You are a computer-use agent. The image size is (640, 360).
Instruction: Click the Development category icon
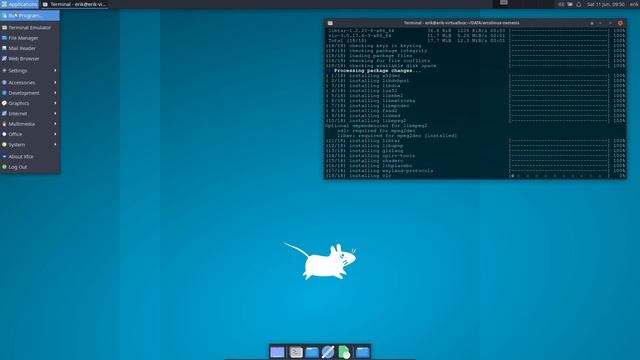click(x=4, y=93)
